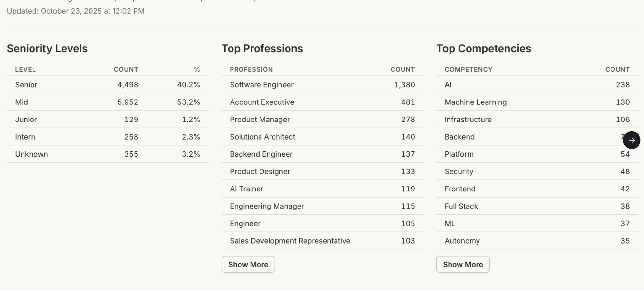Click the dark circular arrow icon
644x291 pixels.
631,140
